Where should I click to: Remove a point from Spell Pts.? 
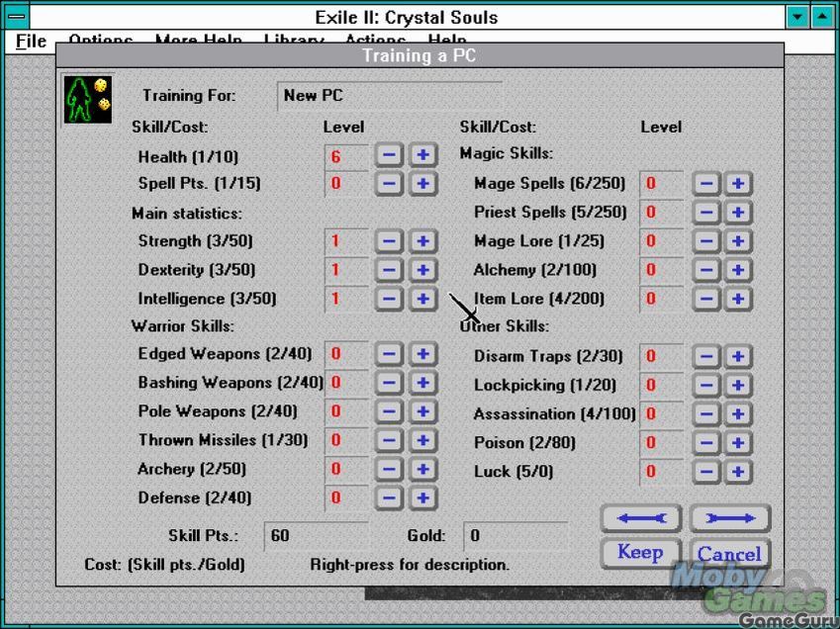pyautogui.click(x=390, y=184)
